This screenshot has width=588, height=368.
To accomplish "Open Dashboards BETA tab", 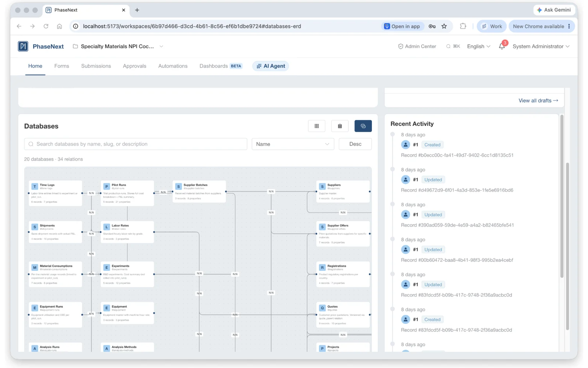I will (220, 66).
